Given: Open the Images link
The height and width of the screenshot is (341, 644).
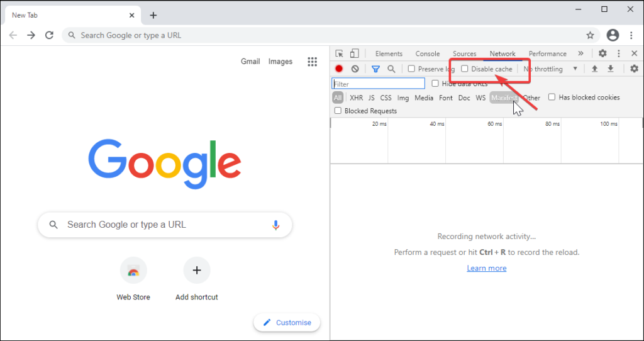Looking at the screenshot, I should point(280,62).
